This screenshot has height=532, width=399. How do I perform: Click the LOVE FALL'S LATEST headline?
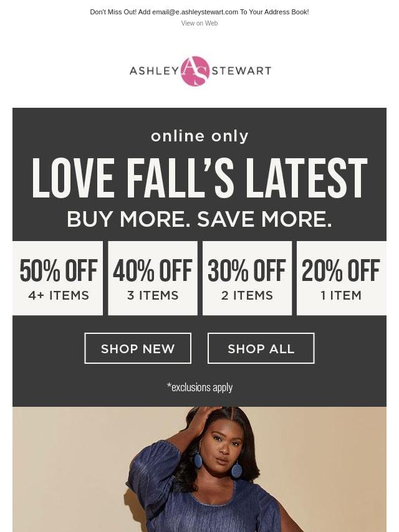tap(199, 178)
